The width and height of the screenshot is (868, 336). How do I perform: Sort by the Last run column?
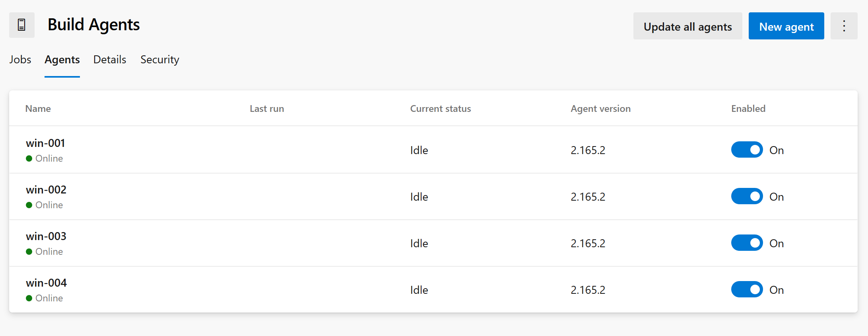(x=266, y=108)
